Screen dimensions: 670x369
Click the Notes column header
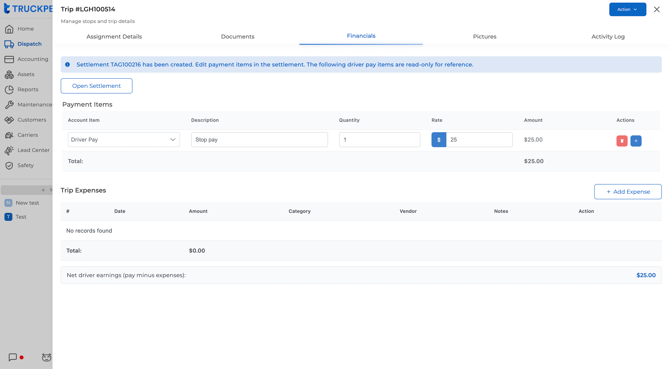pyautogui.click(x=501, y=211)
